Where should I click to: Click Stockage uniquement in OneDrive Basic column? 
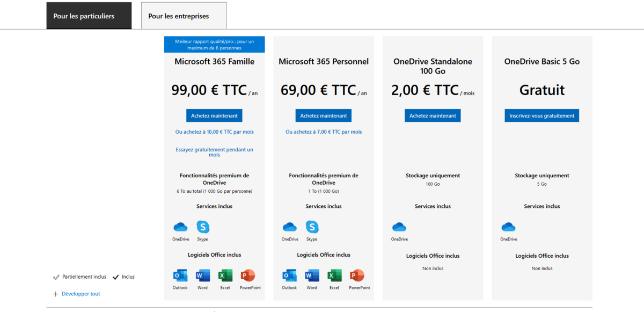tap(542, 176)
